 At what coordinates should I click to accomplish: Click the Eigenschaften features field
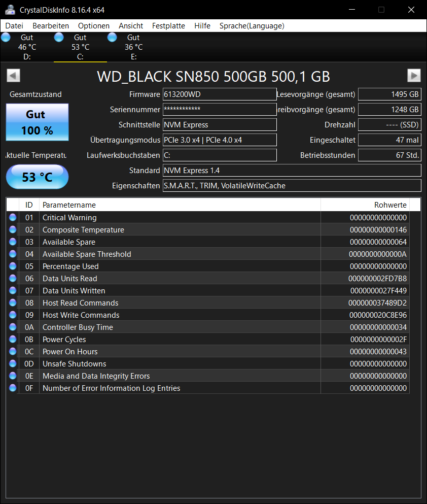click(292, 185)
